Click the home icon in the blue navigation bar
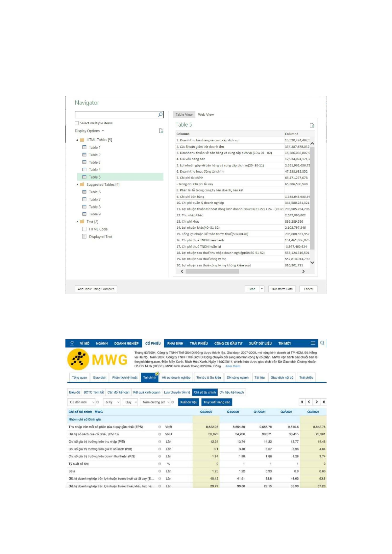This screenshot has height=554, width=392. [72, 343]
